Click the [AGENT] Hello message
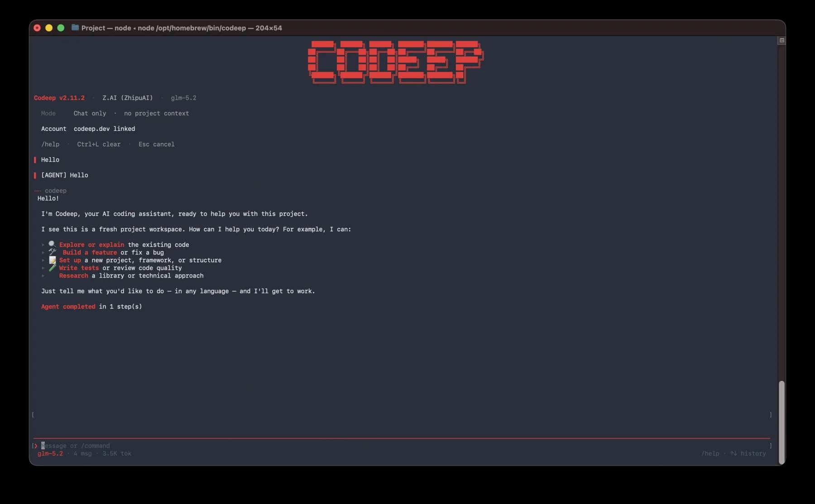 coord(65,175)
